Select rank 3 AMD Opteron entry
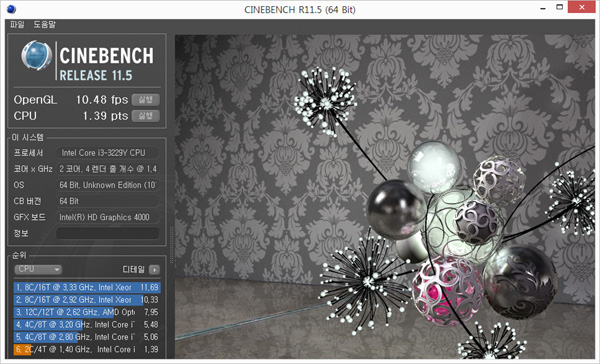Image resolution: width=600 pixels, height=364 pixels. click(x=87, y=312)
